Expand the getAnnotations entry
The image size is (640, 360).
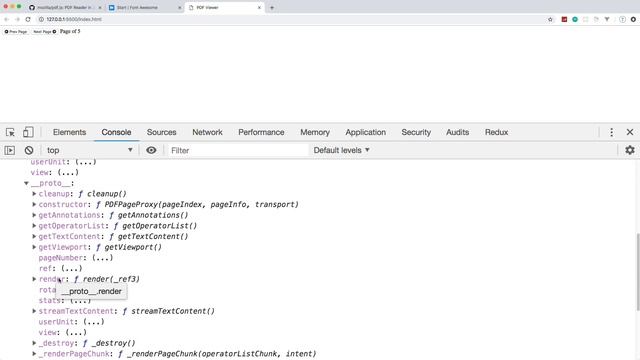(x=34, y=215)
